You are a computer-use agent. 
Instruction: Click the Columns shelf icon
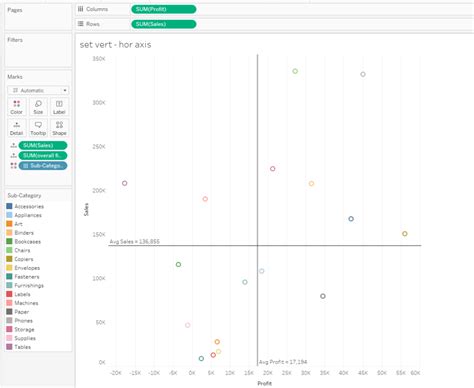[81, 9]
